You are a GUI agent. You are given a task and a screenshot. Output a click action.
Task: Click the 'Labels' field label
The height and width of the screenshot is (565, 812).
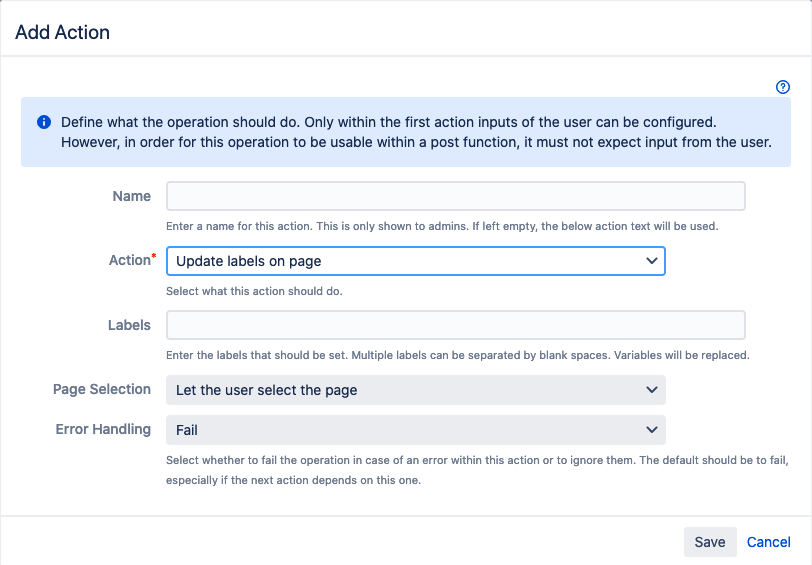click(x=129, y=325)
